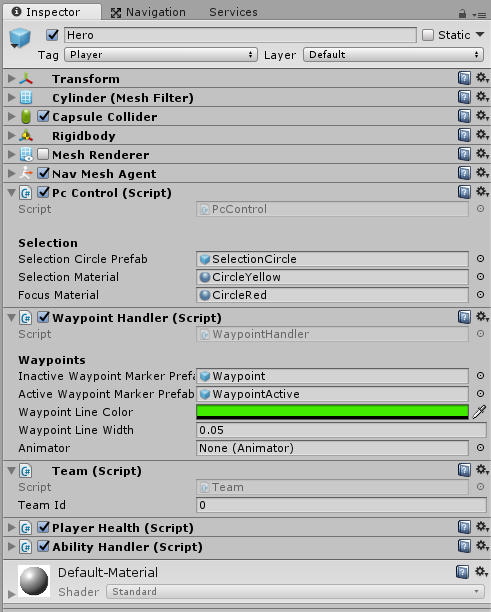Disable the Nav Mesh Agent component
The width and height of the screenshot is (491, 612).
click(x=43, y=173)
